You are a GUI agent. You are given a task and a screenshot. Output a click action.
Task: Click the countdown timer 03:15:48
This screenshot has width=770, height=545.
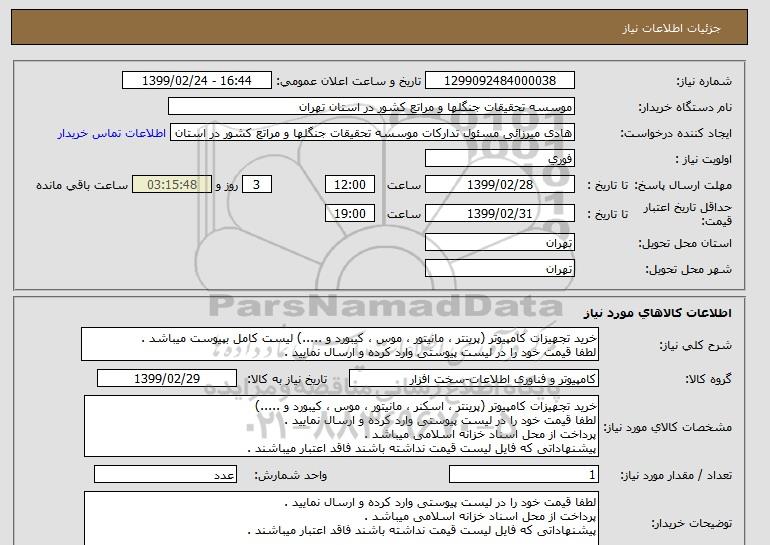[172, 185]
